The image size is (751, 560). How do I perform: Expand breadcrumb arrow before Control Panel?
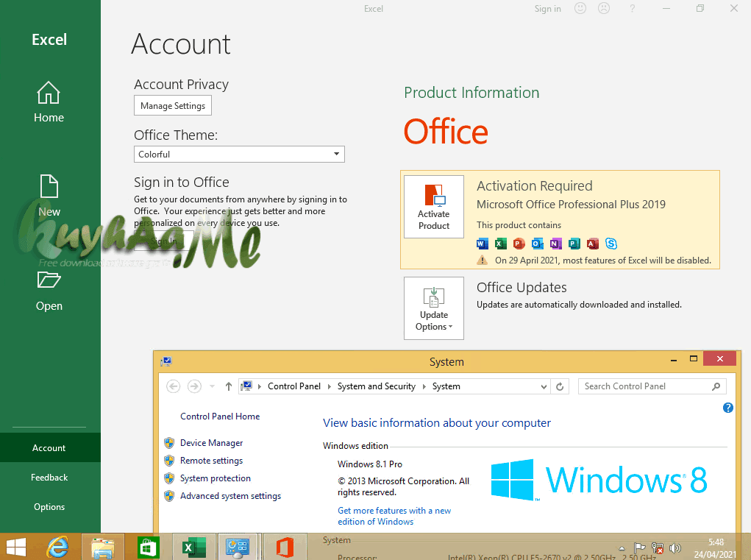click(x=259, y=386)
